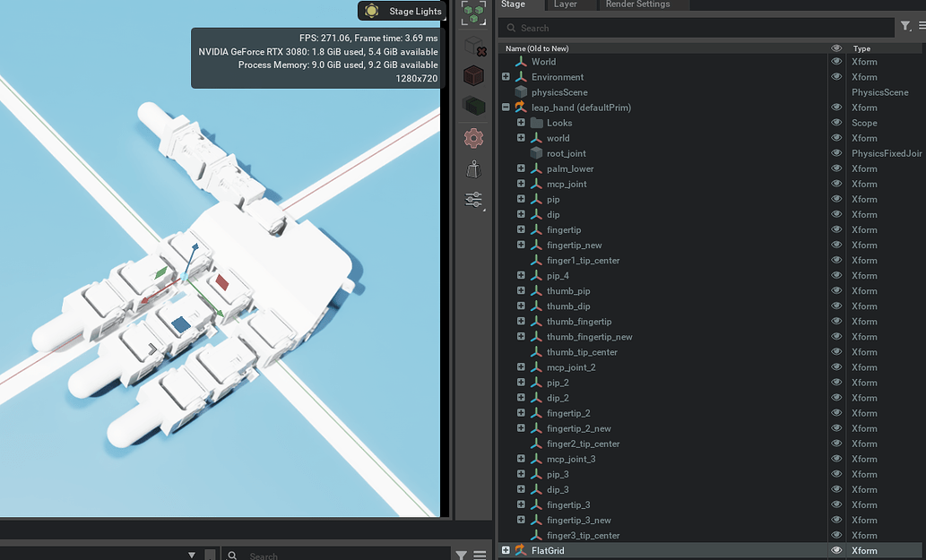Open the simulation settings sliders icon

point(473,200)
